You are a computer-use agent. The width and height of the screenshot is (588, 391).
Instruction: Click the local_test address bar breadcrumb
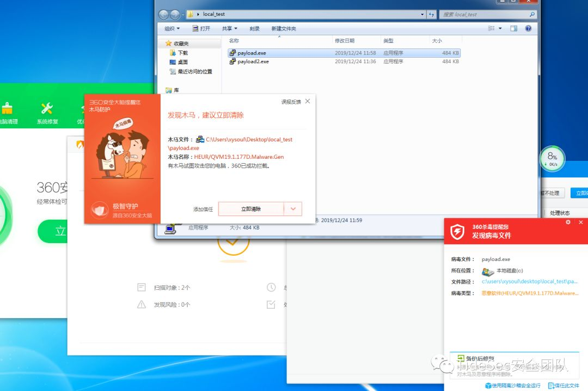(214, 14)
